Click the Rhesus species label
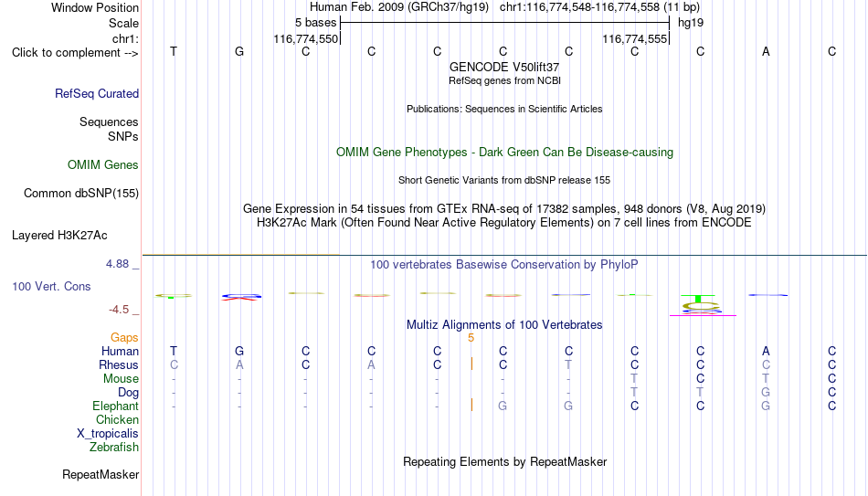 (119, 364)
